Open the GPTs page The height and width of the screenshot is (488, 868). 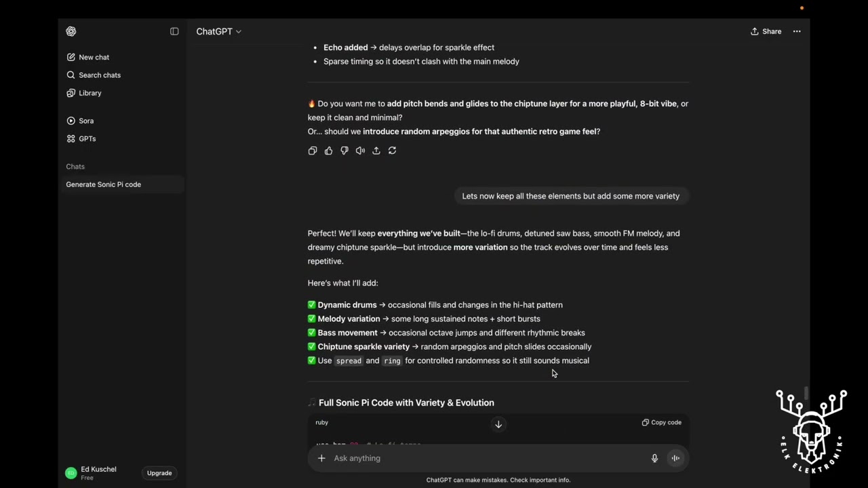pos(87,138)
